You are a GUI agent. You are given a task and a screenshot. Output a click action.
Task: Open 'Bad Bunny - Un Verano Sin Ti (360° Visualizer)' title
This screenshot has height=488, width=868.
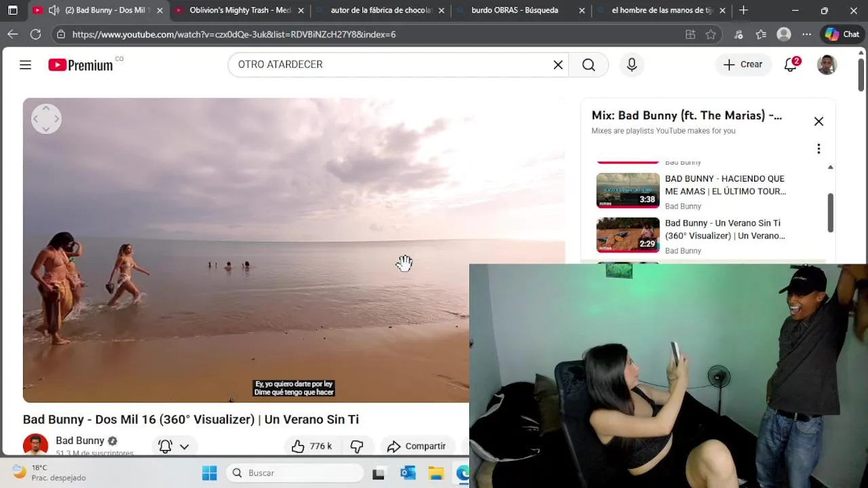pos(725,229)
